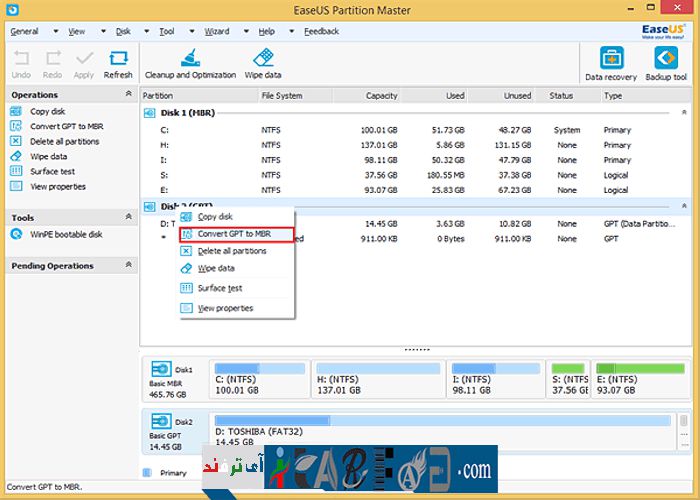Collapse the Tools panel
This screenshot has width=700, height=500.
(129, 217)
